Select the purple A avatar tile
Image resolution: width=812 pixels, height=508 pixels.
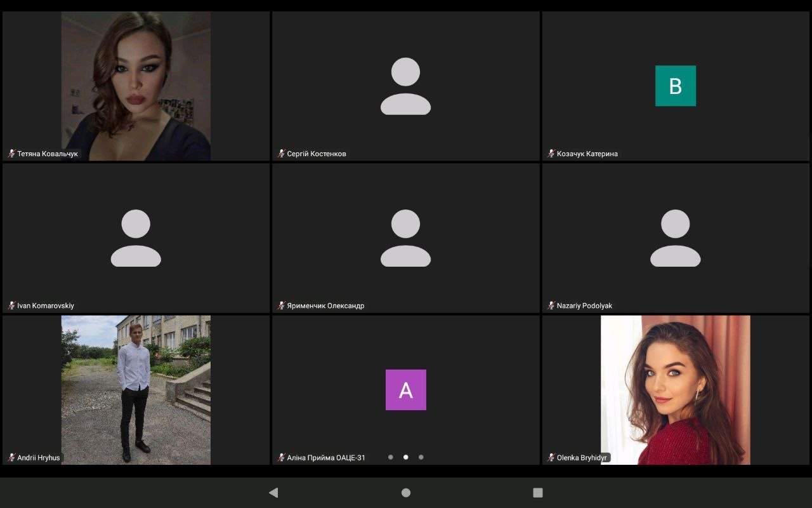pos(406,390)
